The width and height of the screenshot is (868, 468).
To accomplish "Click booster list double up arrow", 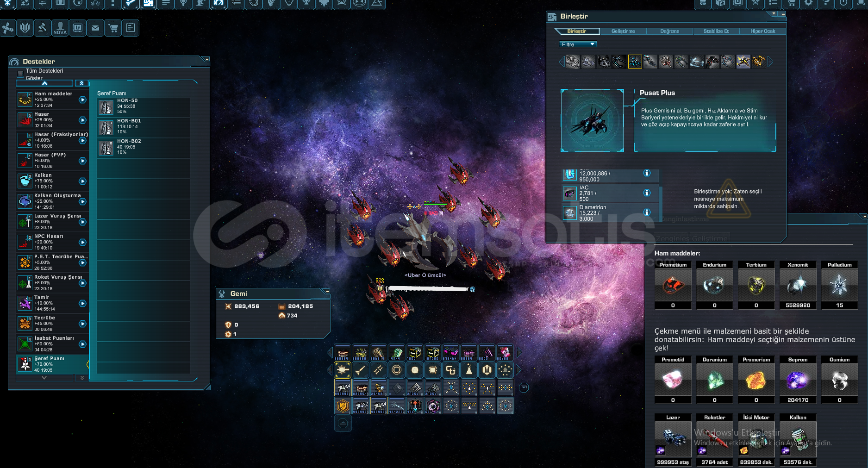I will click(x=81, y=83).
